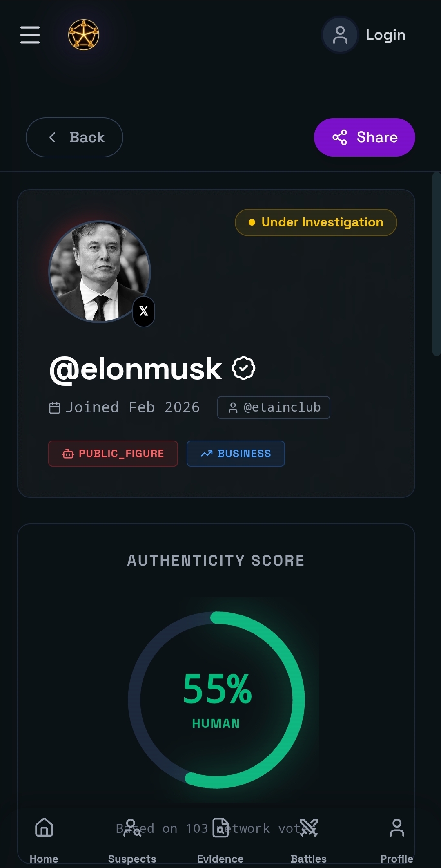
Task: Click the X platform badge on avatar
Action: pos(144,311)
